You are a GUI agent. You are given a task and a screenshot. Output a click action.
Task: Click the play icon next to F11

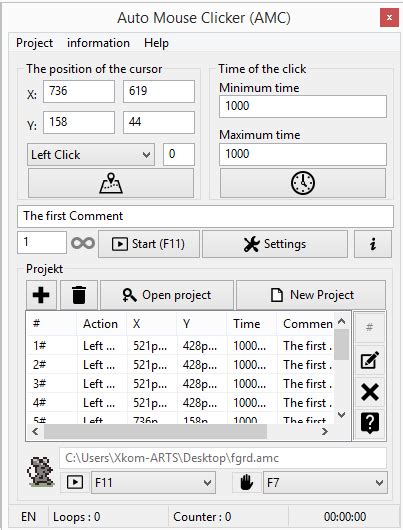pos(75,482)
